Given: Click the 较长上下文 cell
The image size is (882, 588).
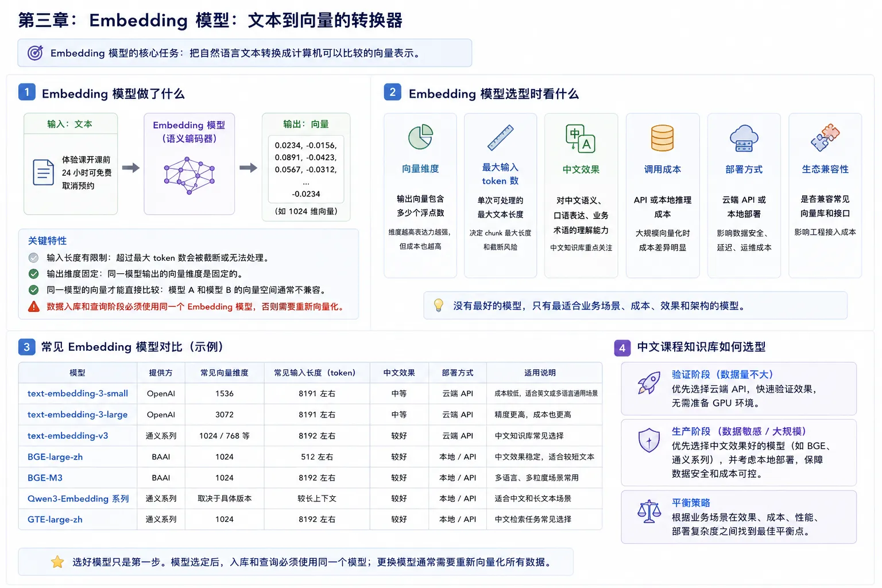Looking at the screenshot, I should coord(317,498).
